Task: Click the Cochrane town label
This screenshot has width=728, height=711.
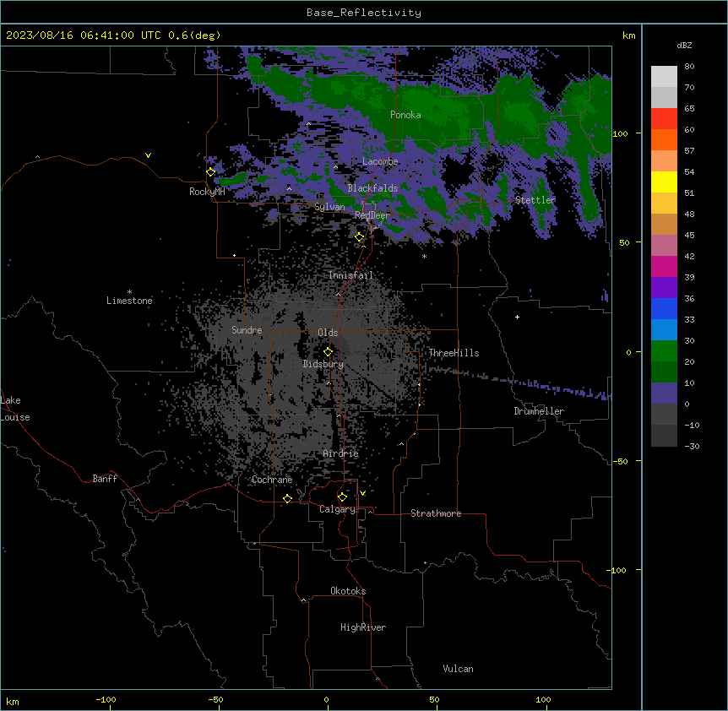Action: pos(272,480)
